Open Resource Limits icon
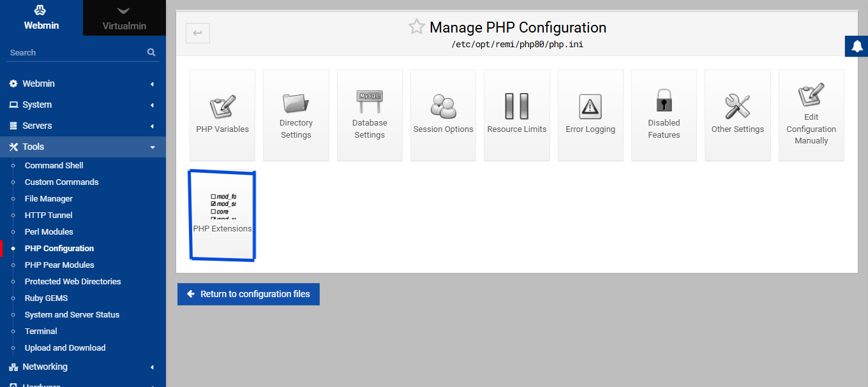 click(x=517, y=106)
